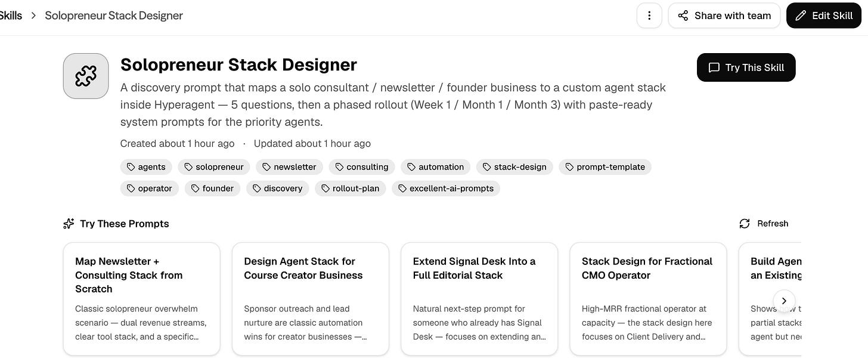The width and height of the screenshot is (868, 364).
Task: Select the excellent-ai-prompts tag
Action: (446, 189)
